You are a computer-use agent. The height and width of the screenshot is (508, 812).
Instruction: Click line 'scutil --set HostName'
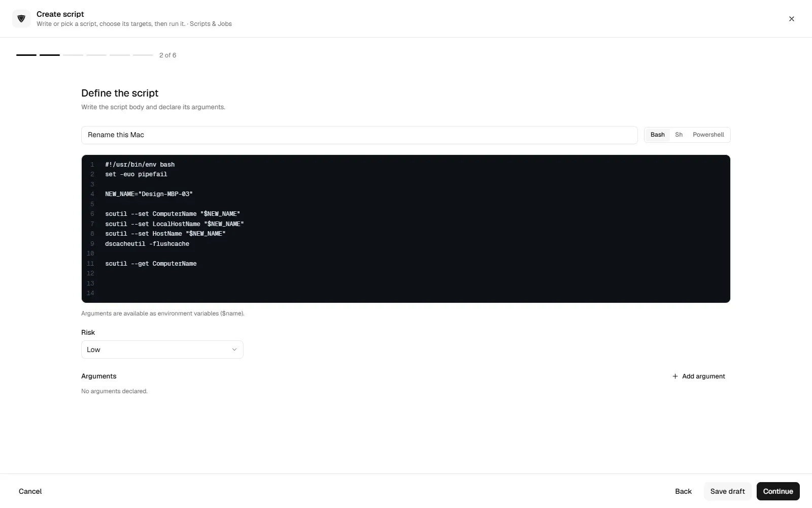pyautogui.click(x=165, y=234)
